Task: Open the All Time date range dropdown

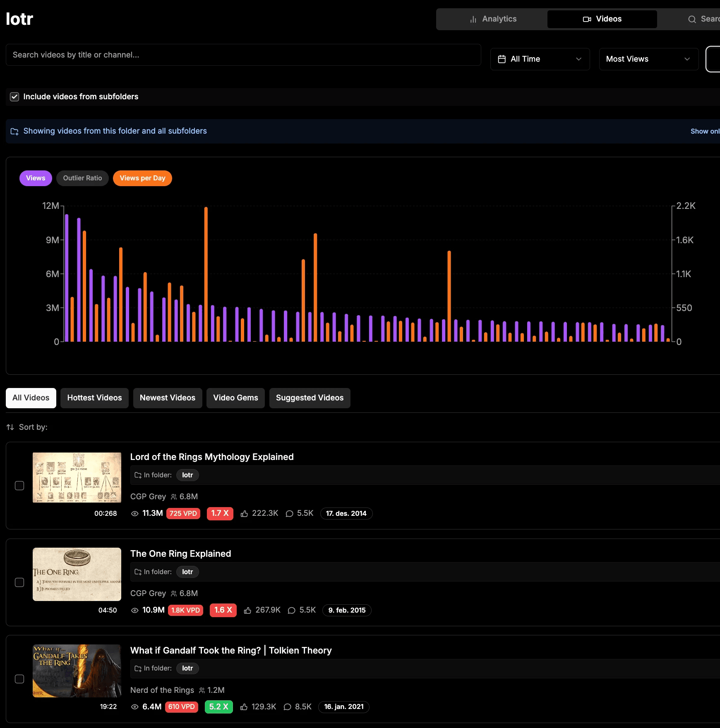Action: click(x=540, y=59)
